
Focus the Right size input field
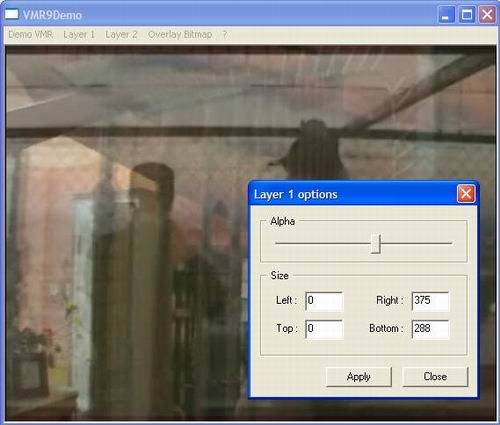pos(430,301)
